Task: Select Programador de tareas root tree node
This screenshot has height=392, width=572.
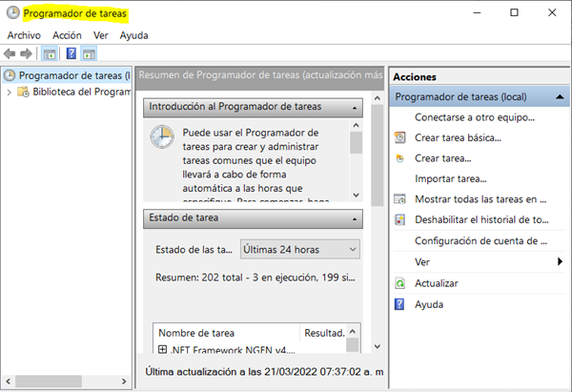Action: [x=67, y=75]
